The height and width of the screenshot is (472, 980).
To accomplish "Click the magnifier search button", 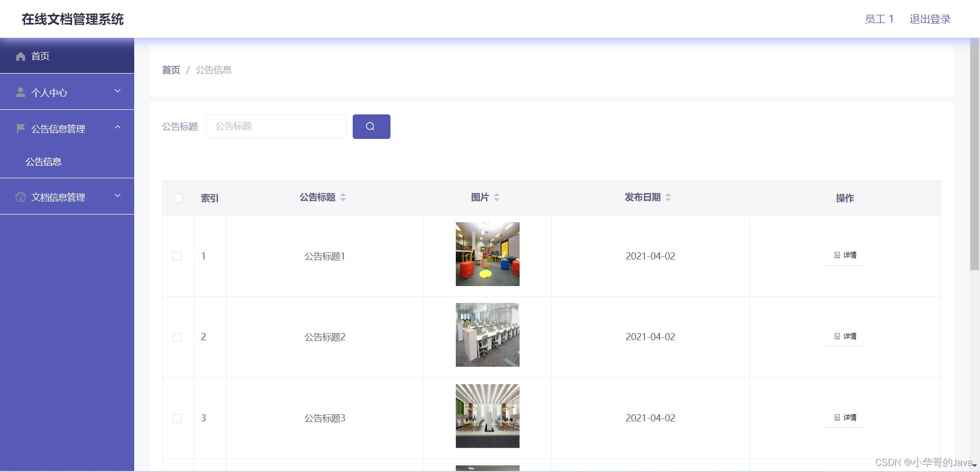I will [x=371, y=127].
